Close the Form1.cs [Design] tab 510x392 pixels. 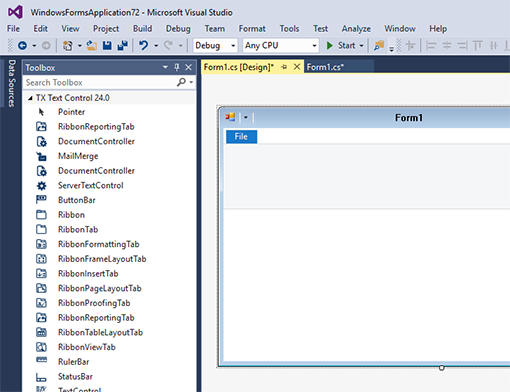pos(297,67)
